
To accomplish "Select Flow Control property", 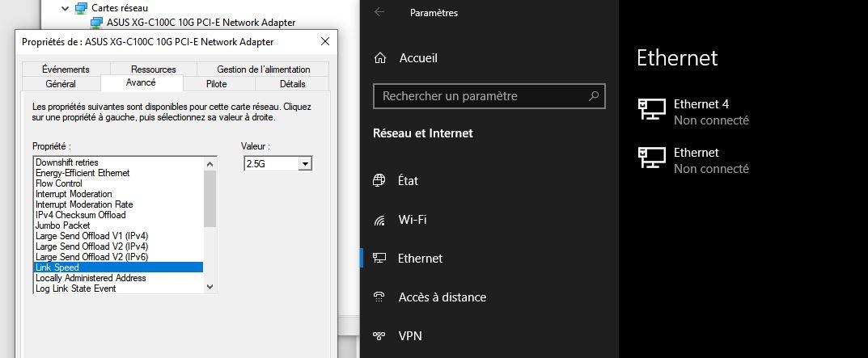I will tap(58, 183).
